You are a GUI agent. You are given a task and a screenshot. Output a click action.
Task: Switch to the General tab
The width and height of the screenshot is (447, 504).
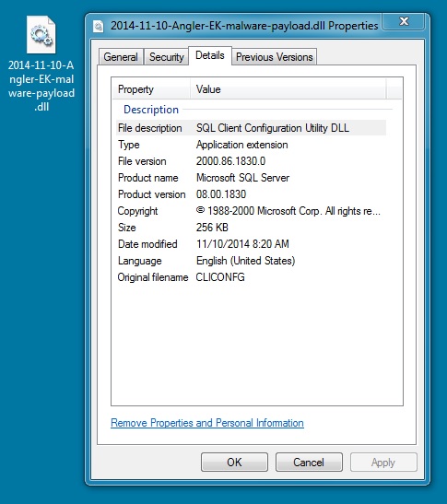tap(121, 57)
